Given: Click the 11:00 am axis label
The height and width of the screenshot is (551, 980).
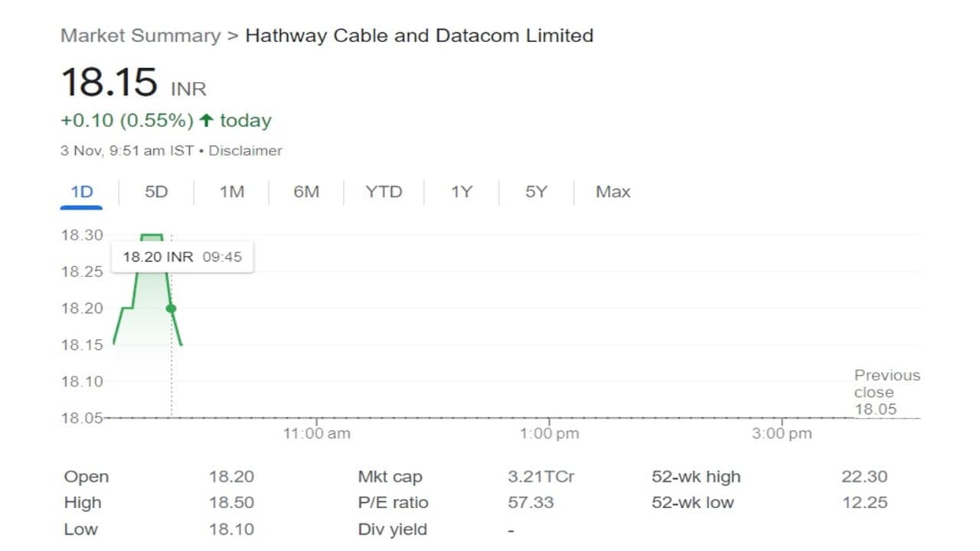Looking at the screenshot, I should coord(317,434).
